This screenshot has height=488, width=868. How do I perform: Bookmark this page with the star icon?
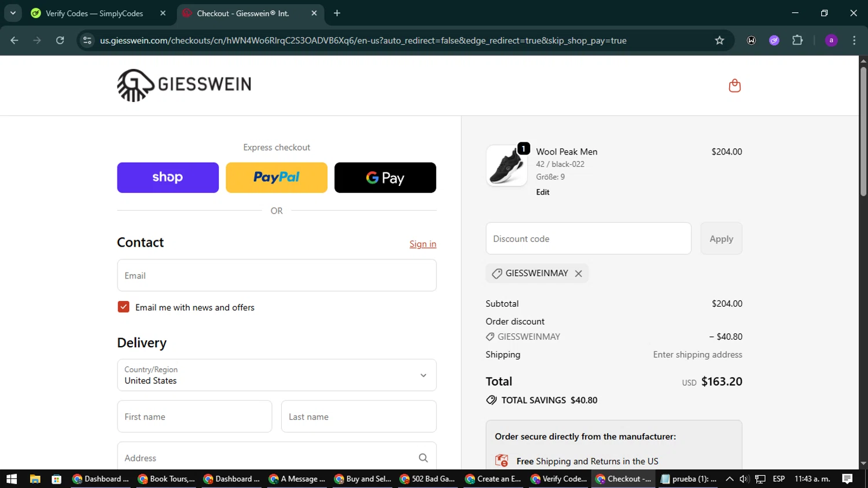719,41
